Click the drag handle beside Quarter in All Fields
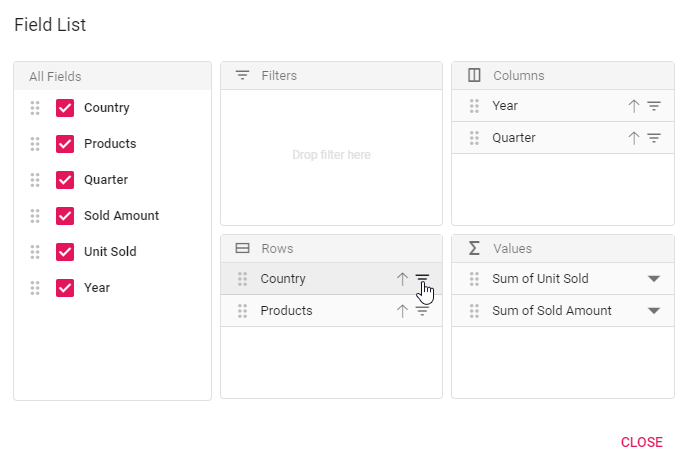686x454 pixels. (x=35, y=180)
